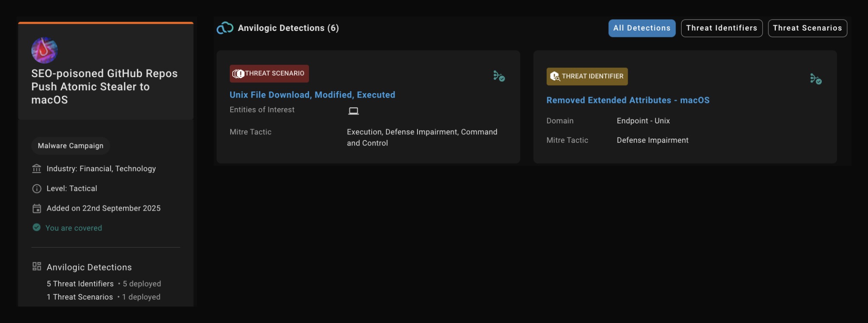
Task: Click the 'THREAT SCENARIO' badge label
Action: (275, 73)
